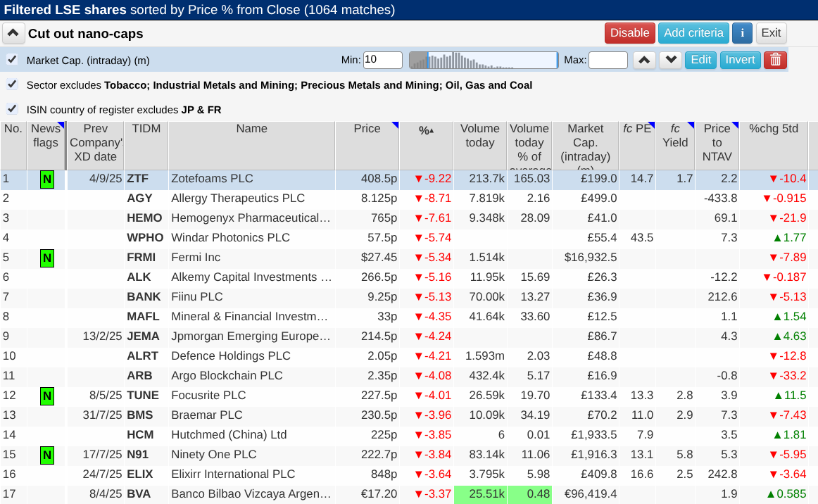Click the Min market cap input field
The width and height of the screenshot is (818, 504).
pyautogui.click(x=382, y=60)
